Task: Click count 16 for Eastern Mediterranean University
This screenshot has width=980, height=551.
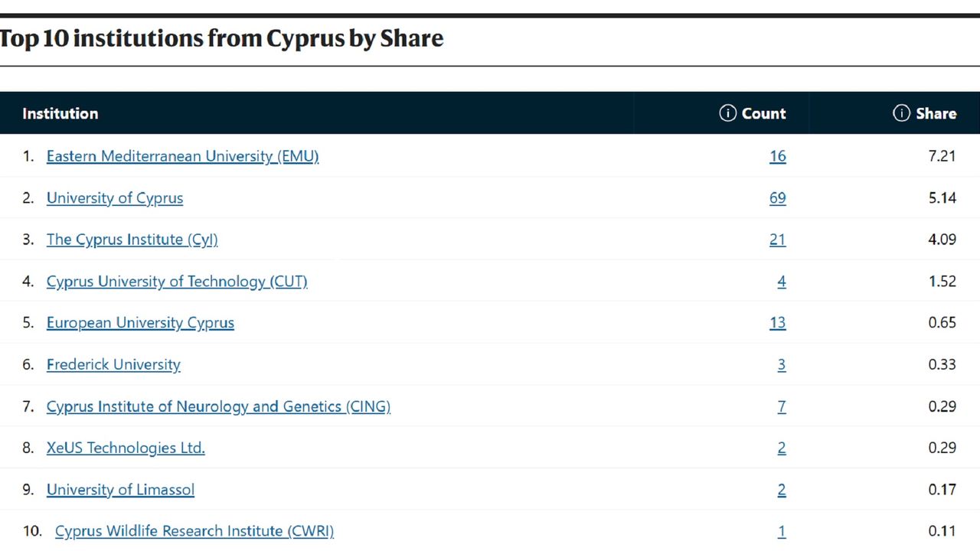Action: pos(778,156)
